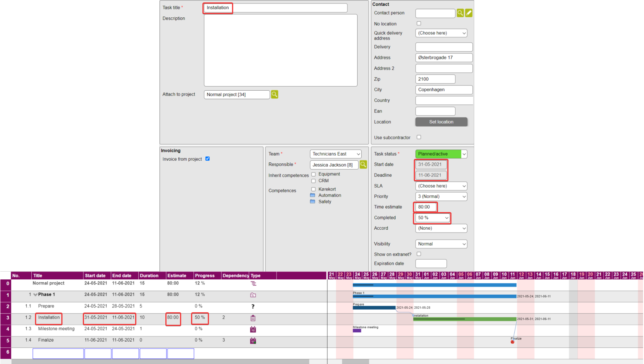Open the Completed percentage dropdown
644x364 pixels.
point(433,218)
